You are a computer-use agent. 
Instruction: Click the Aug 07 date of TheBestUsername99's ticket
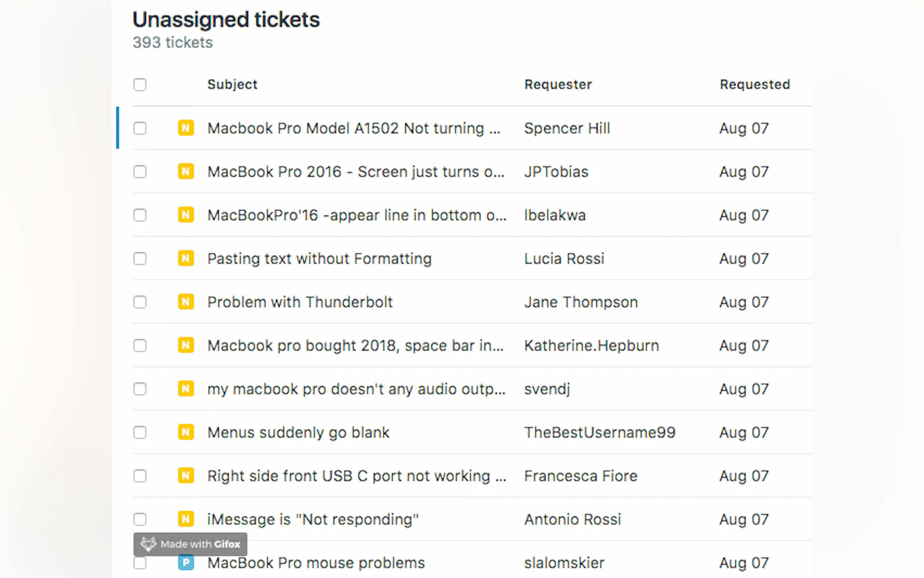pos(744,433)
